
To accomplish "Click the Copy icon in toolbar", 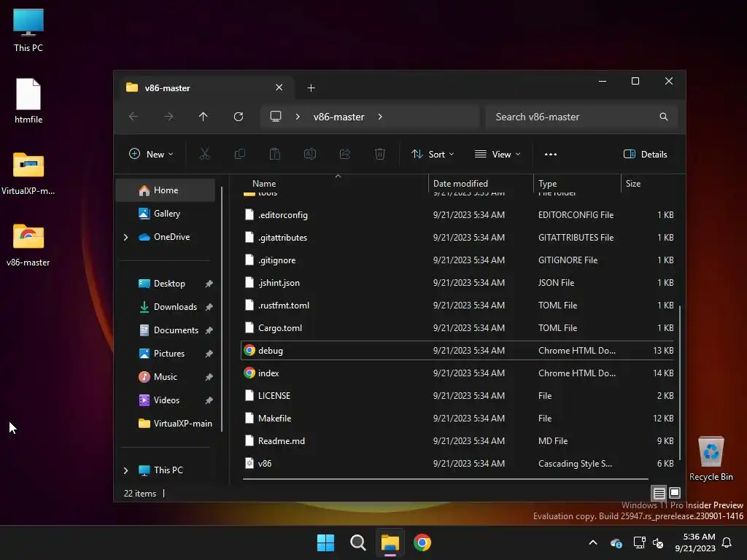I will click(239, 154).
